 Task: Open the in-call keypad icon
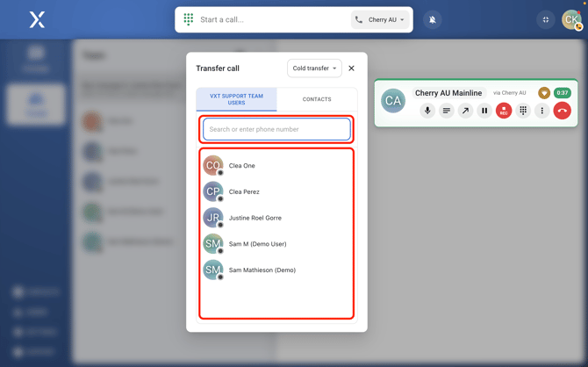pos(523,111)
